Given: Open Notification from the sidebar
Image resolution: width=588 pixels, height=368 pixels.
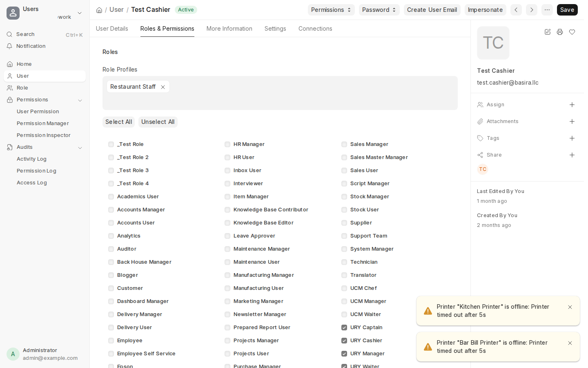Looking at the screenshot, I should [45, 46].
